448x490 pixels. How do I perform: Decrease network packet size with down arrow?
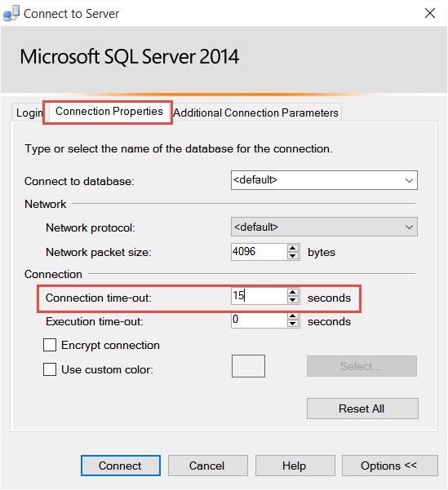(x=292, y=256)
